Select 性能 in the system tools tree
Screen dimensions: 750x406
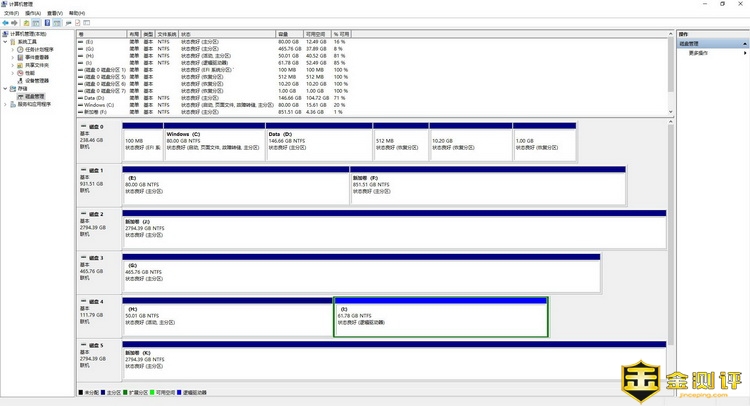pyautogui.click(x=29, y=73)
